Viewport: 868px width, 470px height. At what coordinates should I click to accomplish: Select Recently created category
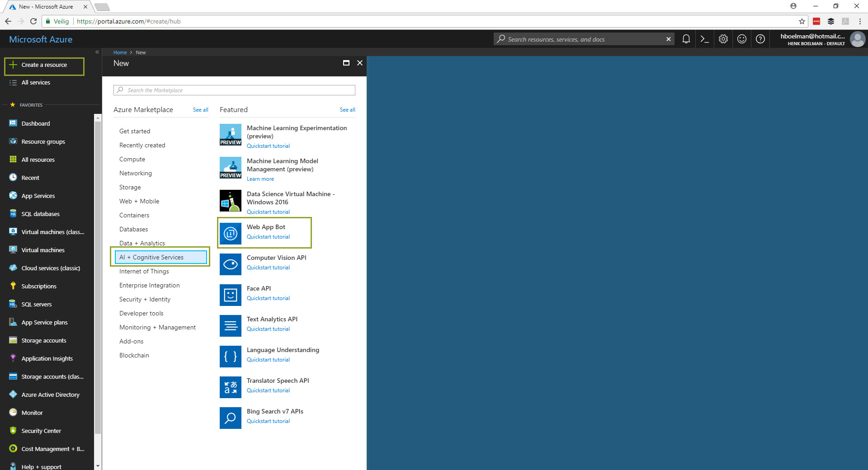point(142,145)
